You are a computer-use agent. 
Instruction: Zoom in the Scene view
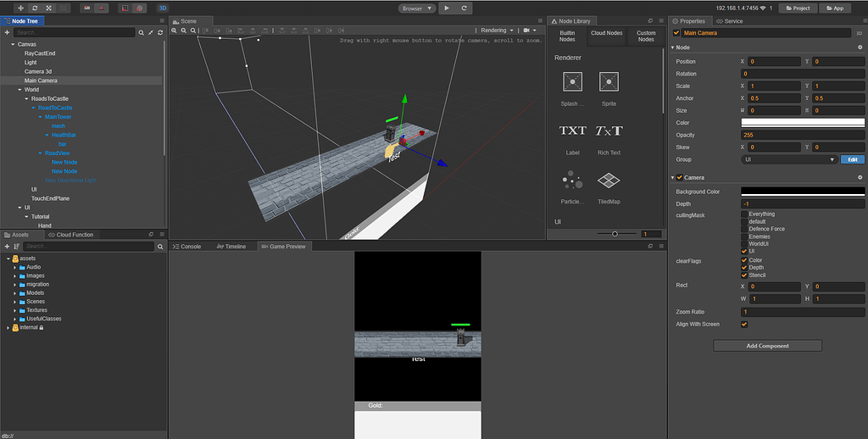click(175, 31)
